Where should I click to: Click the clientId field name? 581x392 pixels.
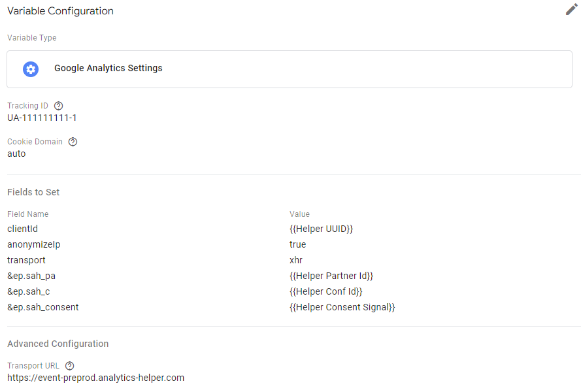coord(23,229)
